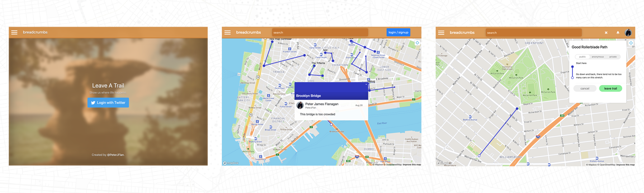Open Peter James Flanagan avatar in popup
Image resolution: width=644 pixels, height=193 pixels.
300,106
